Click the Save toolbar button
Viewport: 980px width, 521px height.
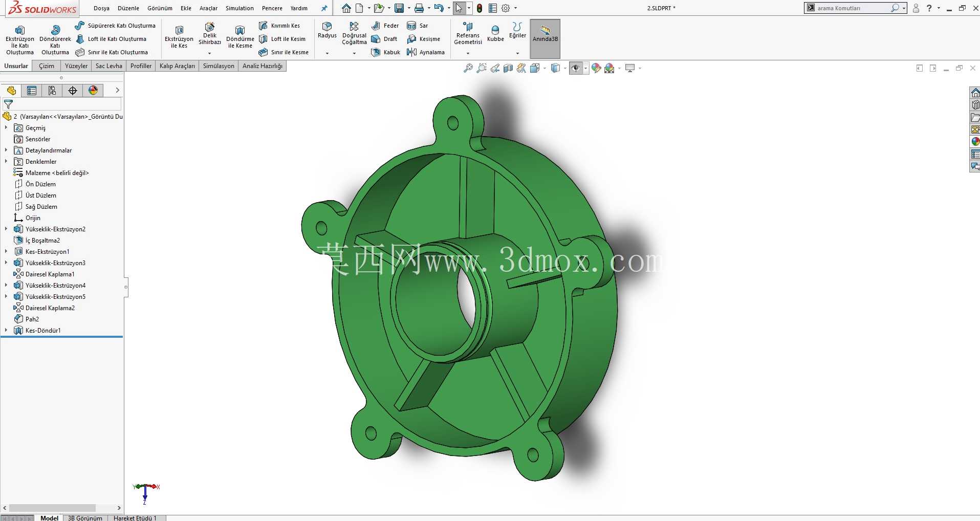pos(399,8)
